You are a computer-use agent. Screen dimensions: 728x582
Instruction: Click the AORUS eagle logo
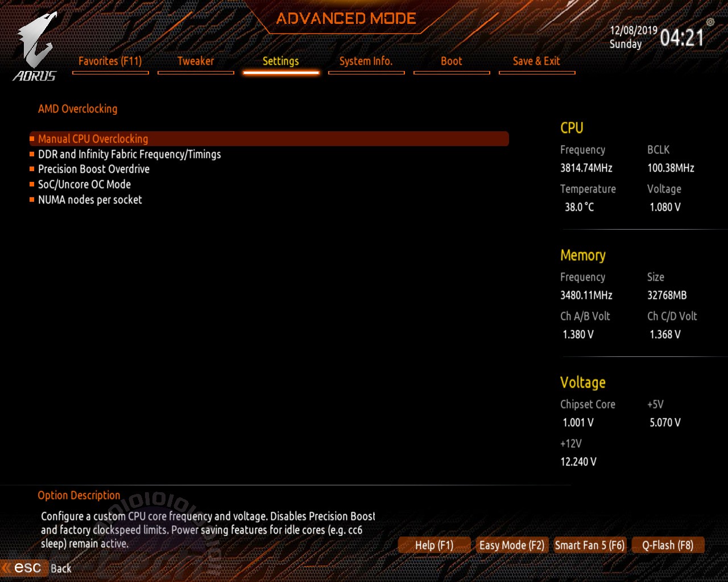coord(35,47)
